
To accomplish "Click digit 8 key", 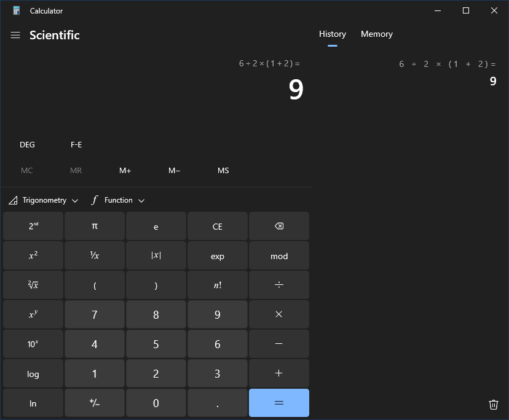I will pos(156,314).
